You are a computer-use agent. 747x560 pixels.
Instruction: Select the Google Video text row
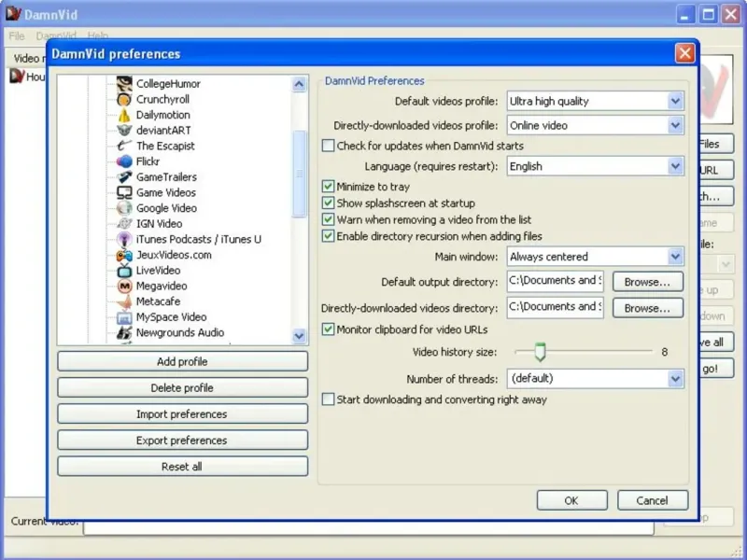click(x=166, y=208)
